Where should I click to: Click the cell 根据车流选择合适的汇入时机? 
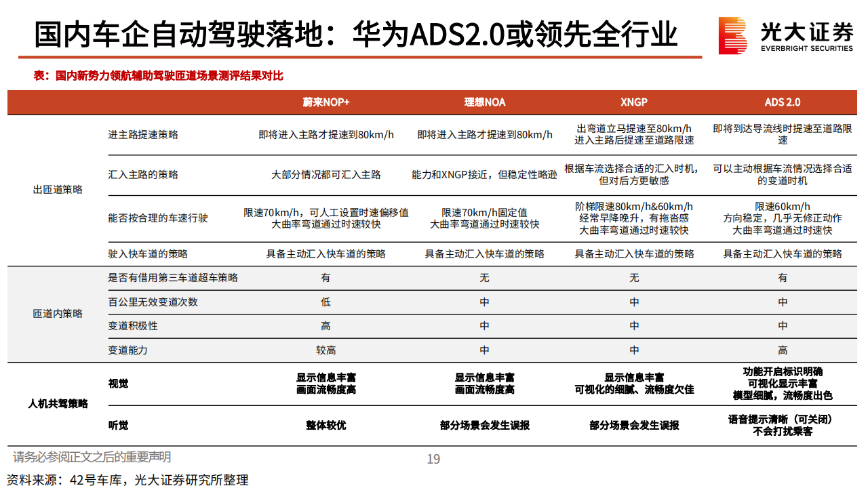(634, 175)
